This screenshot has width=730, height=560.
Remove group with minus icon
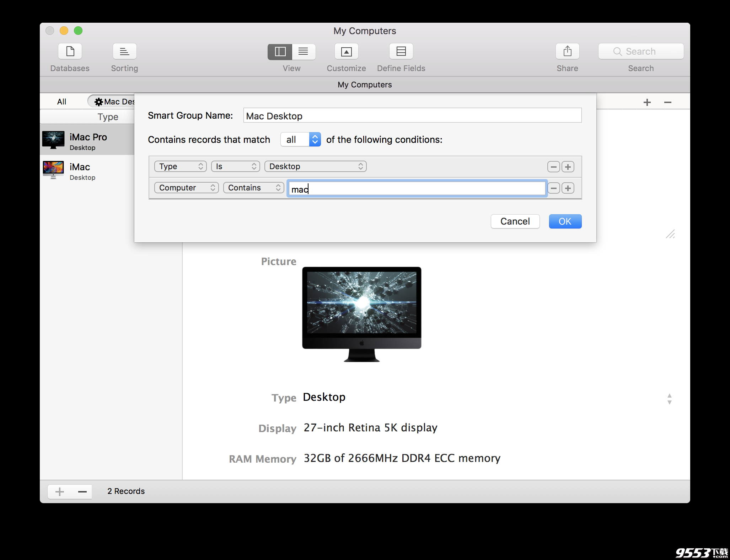pos(668,103)
